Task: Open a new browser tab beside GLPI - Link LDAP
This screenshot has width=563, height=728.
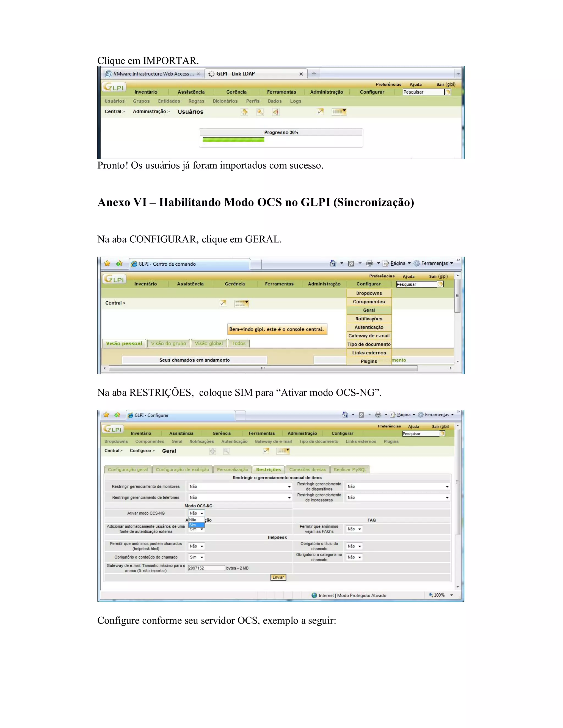Action: (x=313, y=74)
